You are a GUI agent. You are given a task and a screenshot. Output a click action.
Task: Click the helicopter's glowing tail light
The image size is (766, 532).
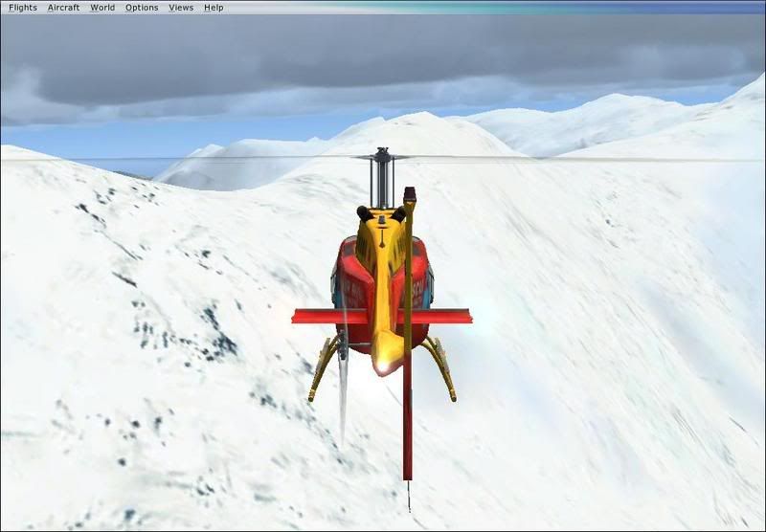(383, 364)
